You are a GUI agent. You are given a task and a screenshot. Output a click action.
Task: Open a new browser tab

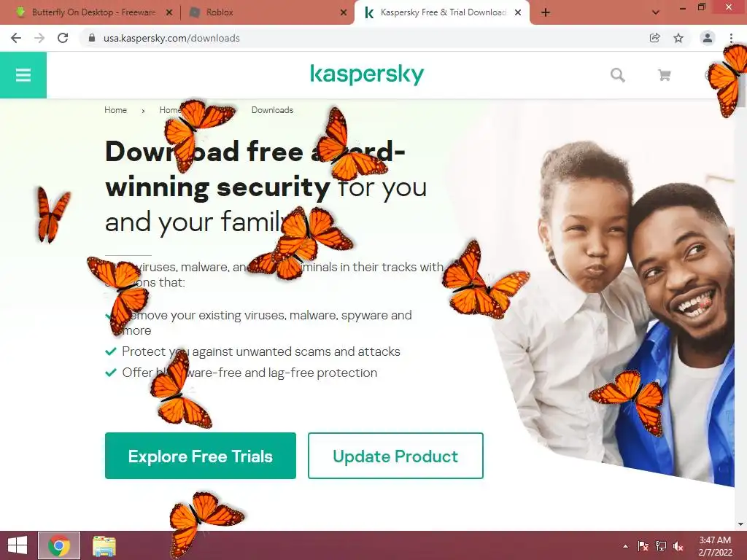(x=546, y=12)
